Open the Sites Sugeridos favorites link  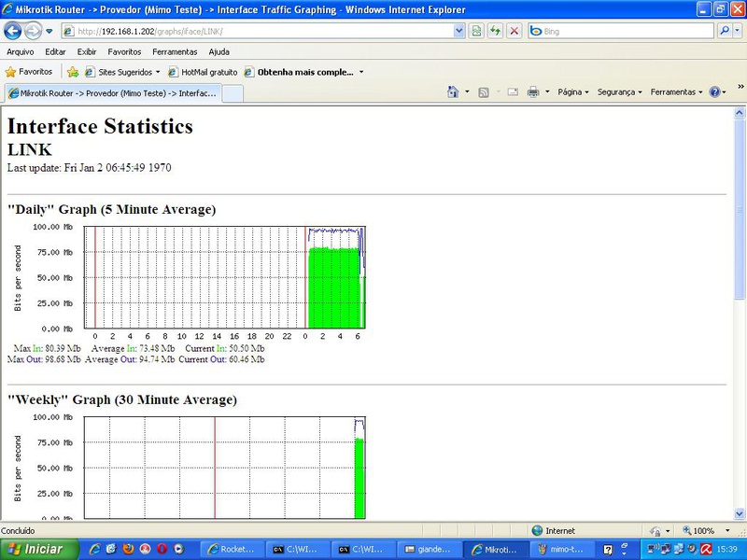click(122, 72)
